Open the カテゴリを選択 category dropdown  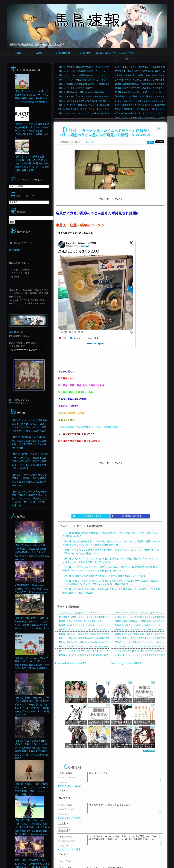click(29, 186)
